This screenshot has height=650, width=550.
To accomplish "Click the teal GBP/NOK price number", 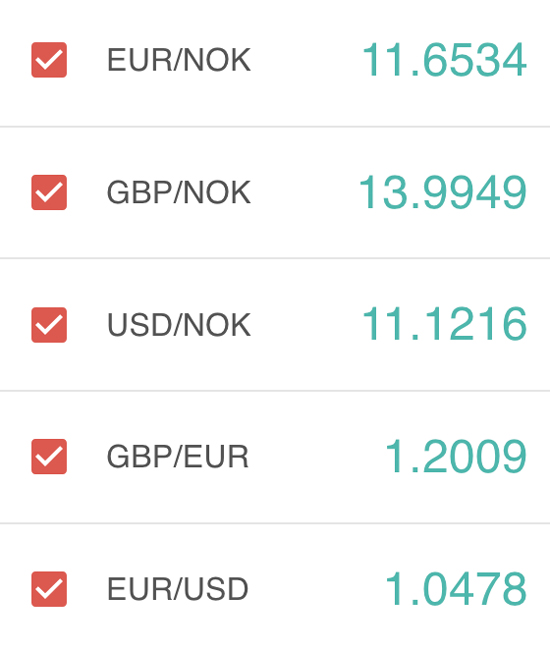I will [443, 193].
